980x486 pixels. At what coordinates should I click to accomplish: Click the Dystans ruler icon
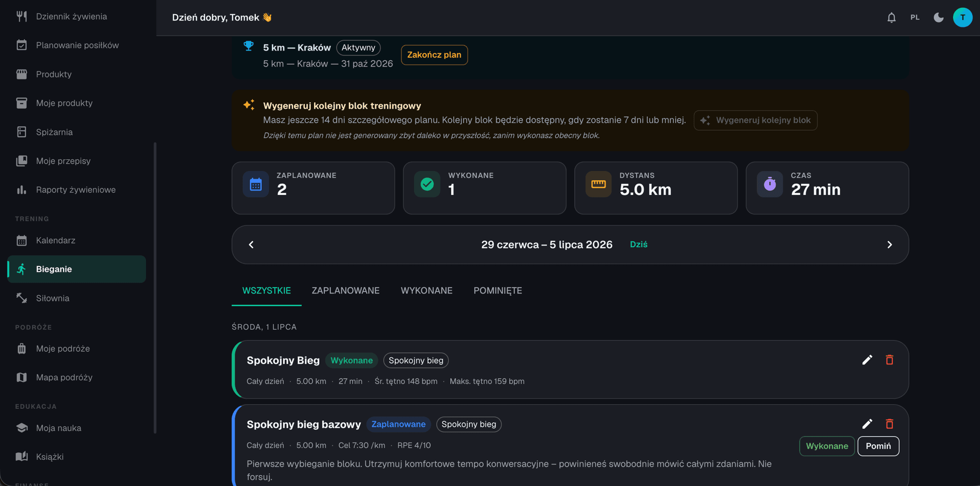point(598,184)
